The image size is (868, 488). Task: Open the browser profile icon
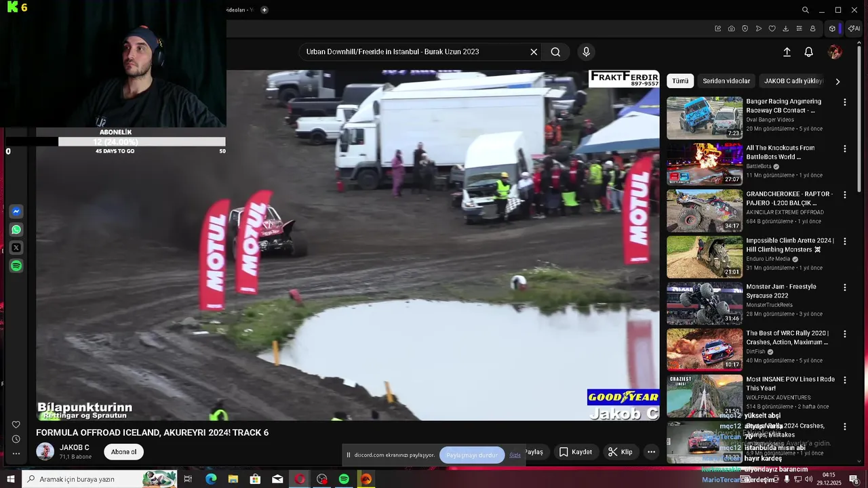coord(812,28)
